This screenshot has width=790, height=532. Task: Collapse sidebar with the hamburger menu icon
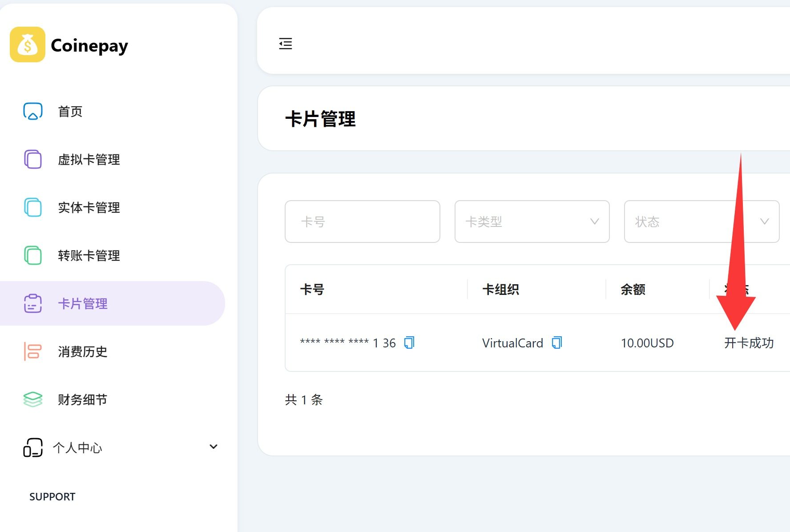tap(286, 44)
